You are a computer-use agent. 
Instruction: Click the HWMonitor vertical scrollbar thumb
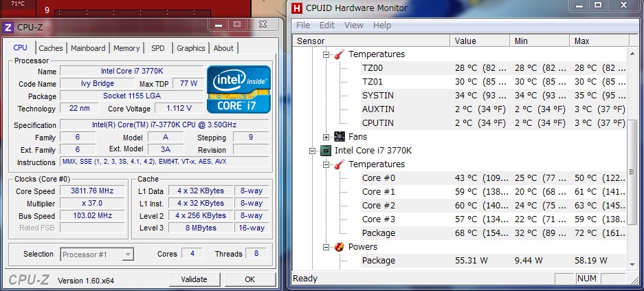[633, 173]
